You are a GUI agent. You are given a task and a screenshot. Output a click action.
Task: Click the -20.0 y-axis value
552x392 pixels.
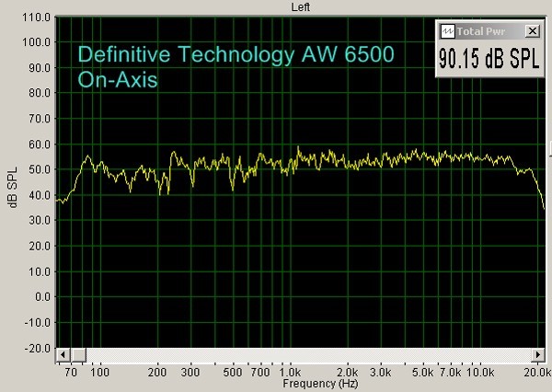click(38, 349)
